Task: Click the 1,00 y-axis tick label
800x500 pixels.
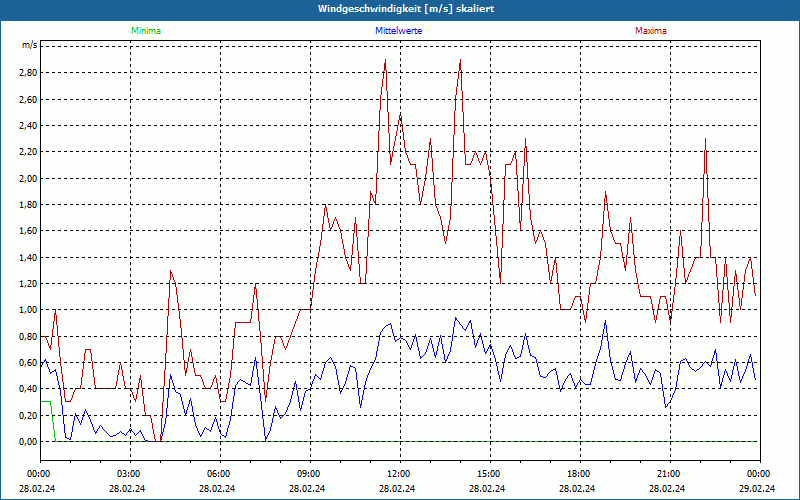Action: point(26,310)
